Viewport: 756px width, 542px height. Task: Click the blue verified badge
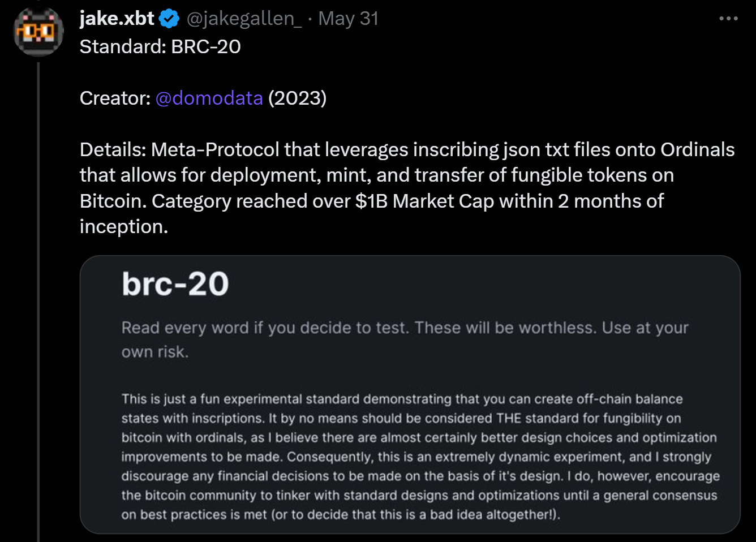[169, 19]
